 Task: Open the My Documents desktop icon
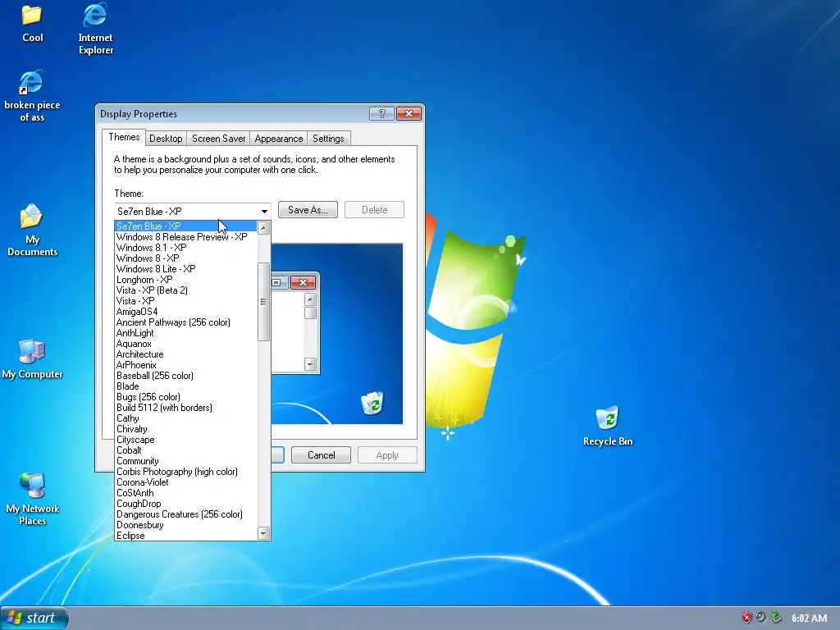click(x=32, y=230)
